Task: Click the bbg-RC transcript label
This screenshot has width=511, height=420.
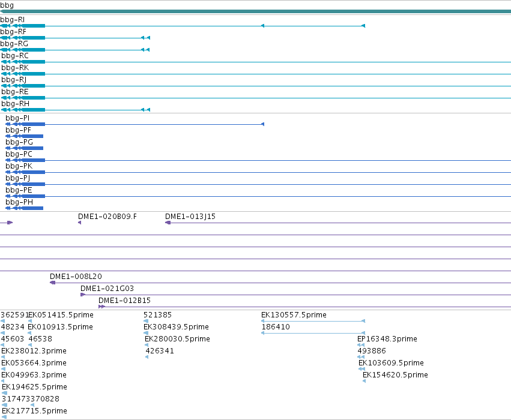Action: point(15,56)
